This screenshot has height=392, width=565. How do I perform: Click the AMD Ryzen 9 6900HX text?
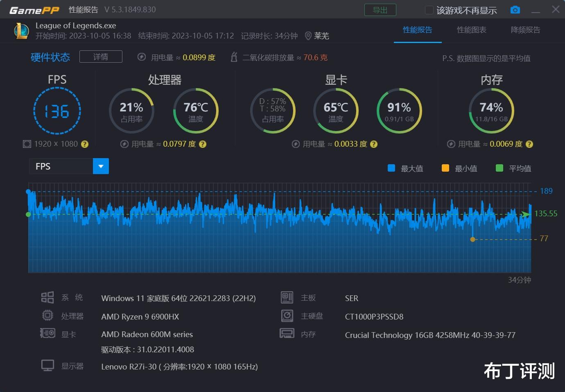[x=140, y=317]
